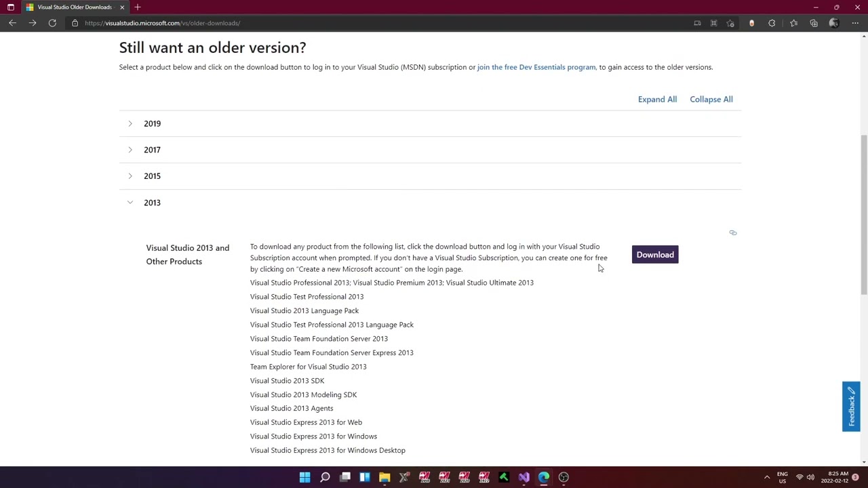Image resolution: width=868 pixels, height=488 pixels.
Task: Click 'Visual Studio Express 2013 for Windows Desktop' text
Action: pos(328,450)
